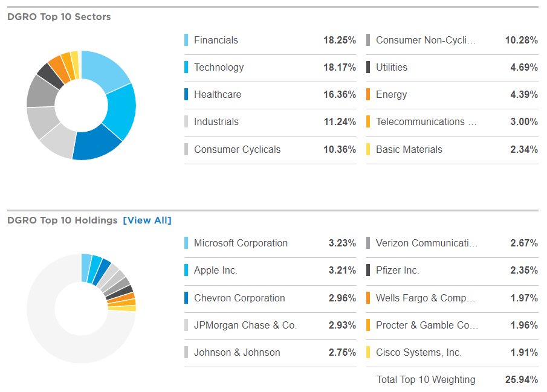
Task: Click the Basic Materials yellow swatch
Action: 368,150
